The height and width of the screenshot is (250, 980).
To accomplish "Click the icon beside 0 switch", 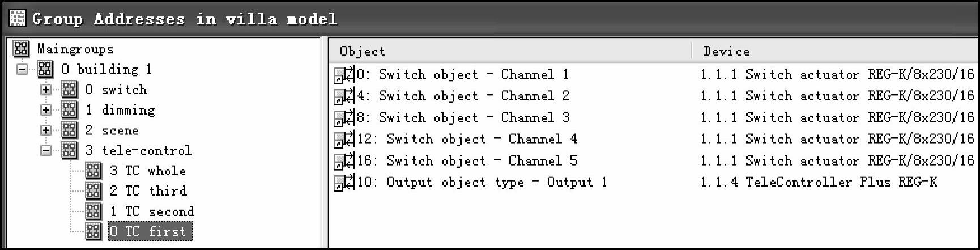I will point(70,90).
